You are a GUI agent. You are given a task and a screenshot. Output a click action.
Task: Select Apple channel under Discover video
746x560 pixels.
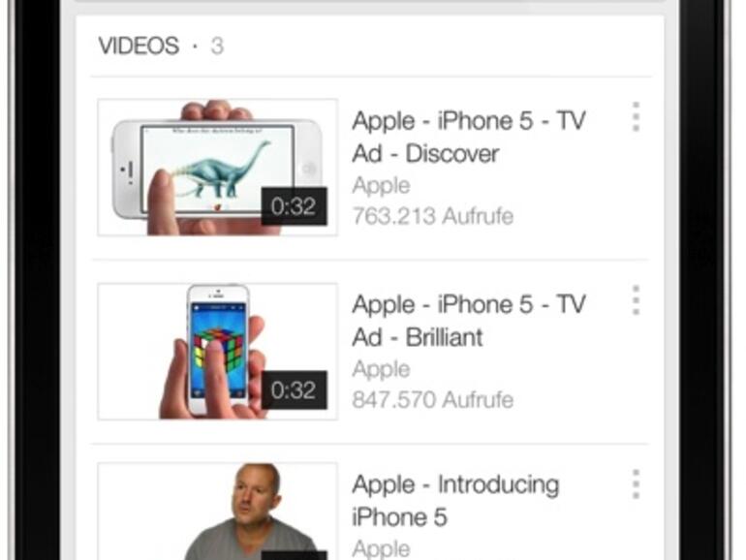tap(381, 186)
